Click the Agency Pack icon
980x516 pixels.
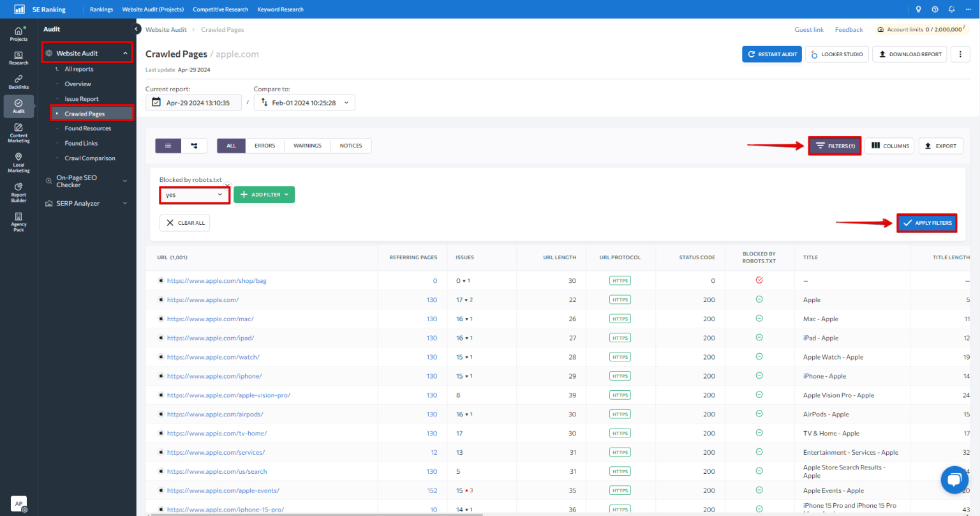tap(19, 222)
